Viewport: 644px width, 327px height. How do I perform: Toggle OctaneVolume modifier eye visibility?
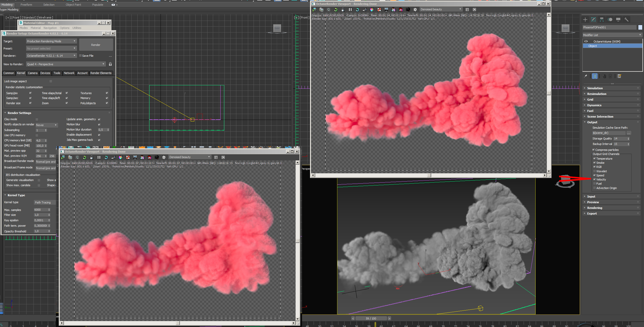pyautogui.click(x=586, y=42)
